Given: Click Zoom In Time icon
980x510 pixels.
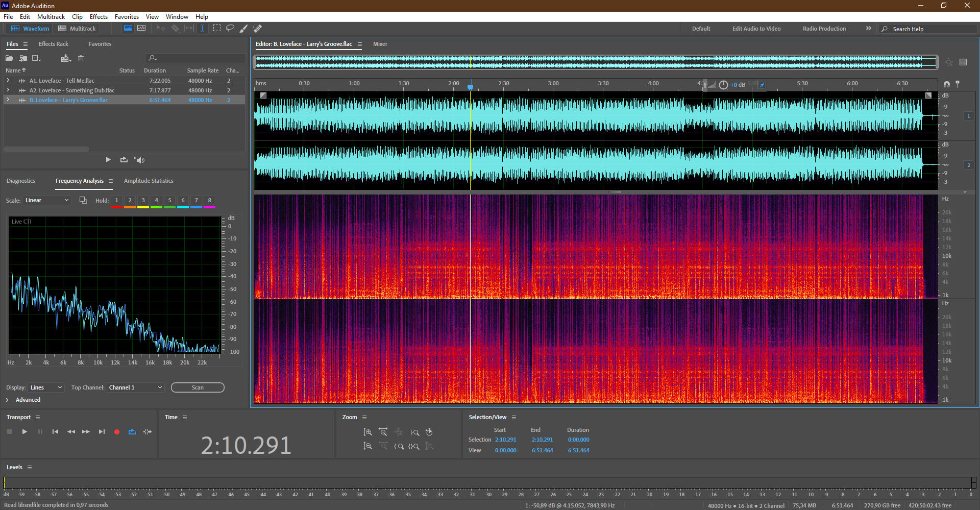Looking at the screenshot, I should 383,432.
